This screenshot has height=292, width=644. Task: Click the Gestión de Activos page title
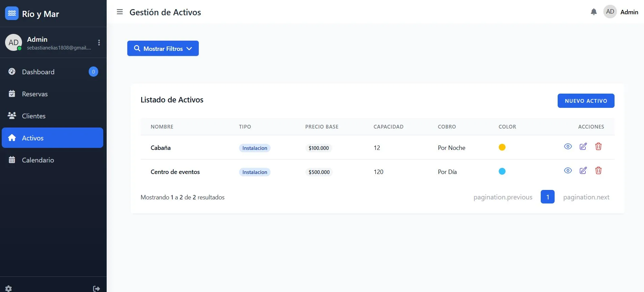tap(165, 12)
